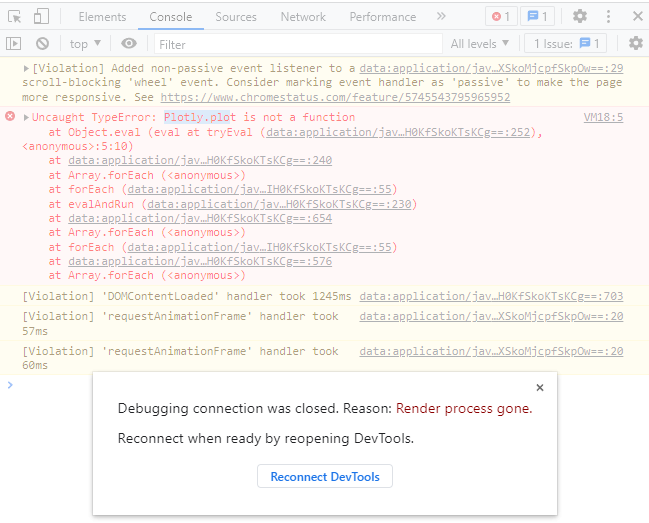This screenshot has height=523, width=649.
Task: Show the console sidebar panel icon
Action: coord(13,43)
